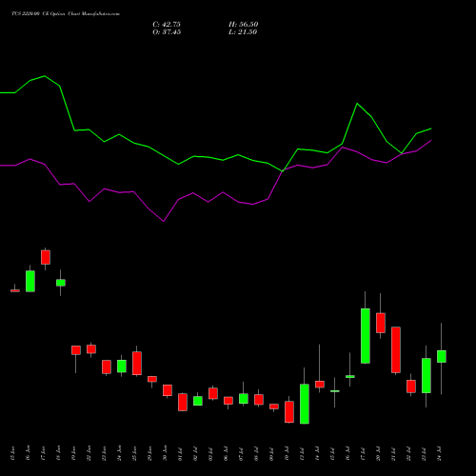Select the tall green candle on 17 Jul
This screenshot has width=476, height=476.
click(x=366, y=336)
